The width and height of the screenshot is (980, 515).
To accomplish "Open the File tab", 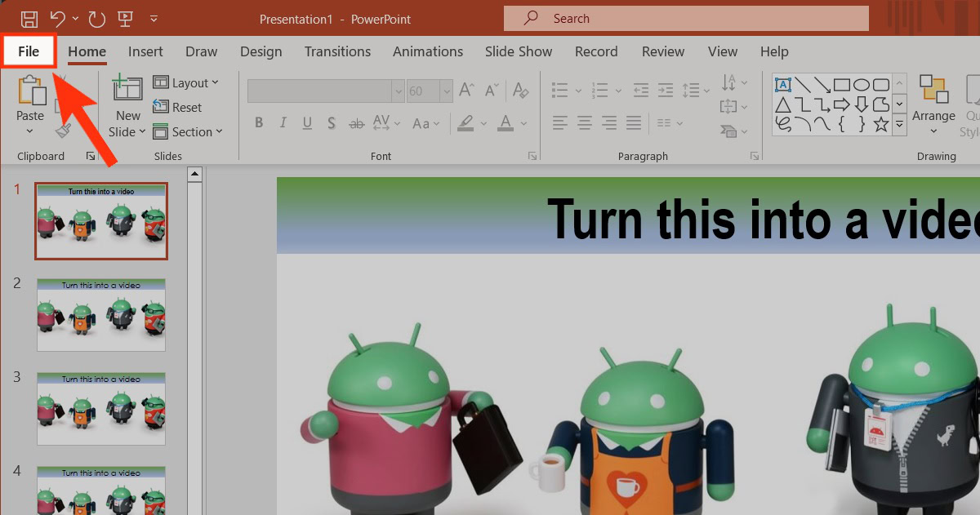I will pyautogui.click(x=29, y=51).
